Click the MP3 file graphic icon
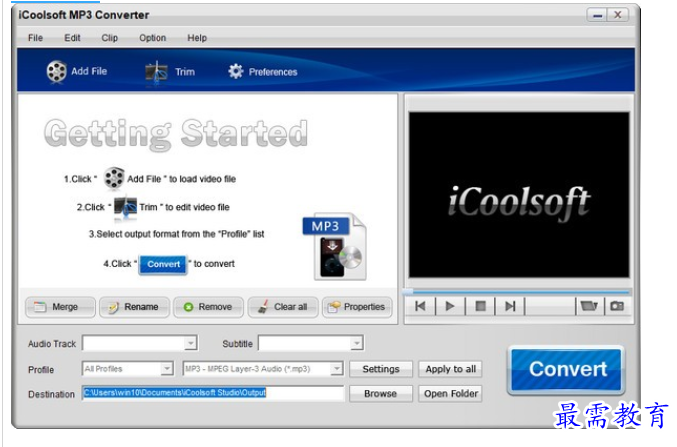 pos(335,247)
